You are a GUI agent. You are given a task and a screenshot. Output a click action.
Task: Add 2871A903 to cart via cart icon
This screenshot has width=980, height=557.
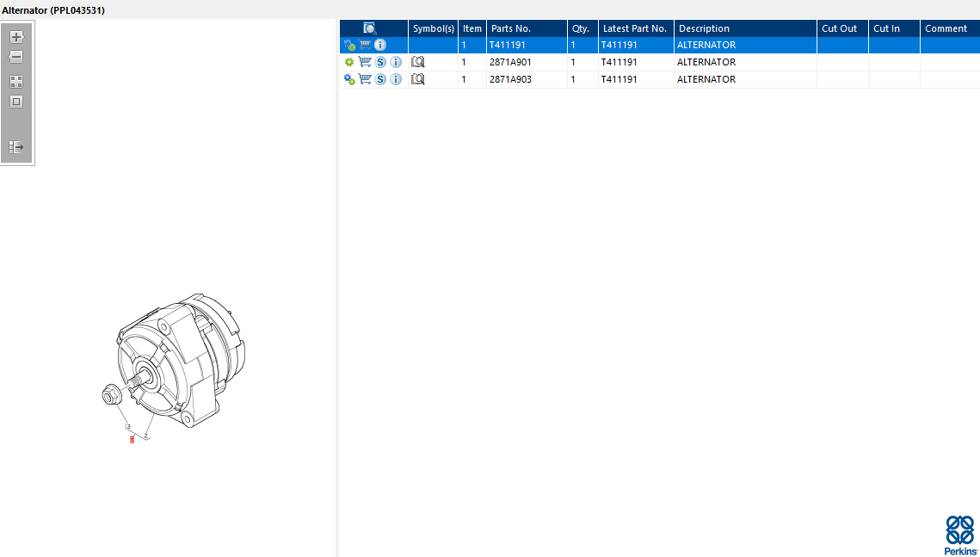[x=365, y=79]
